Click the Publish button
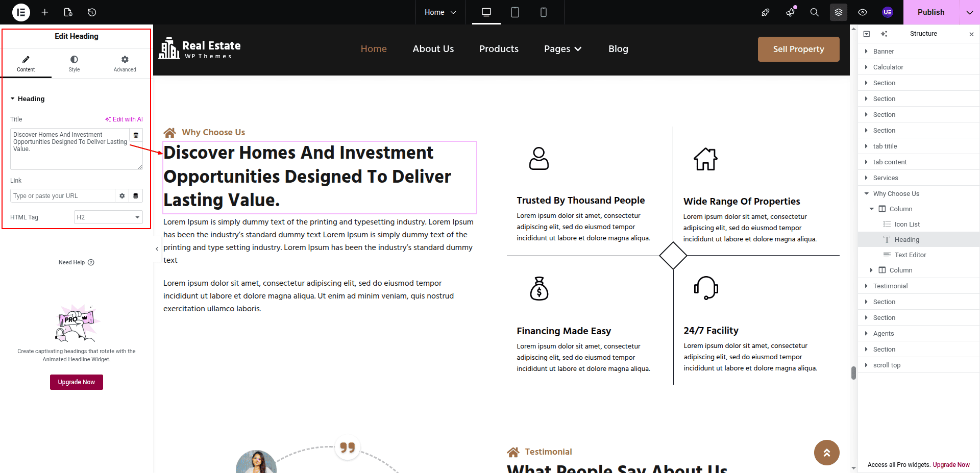The image size is (980, 473). tap(930, 12)
